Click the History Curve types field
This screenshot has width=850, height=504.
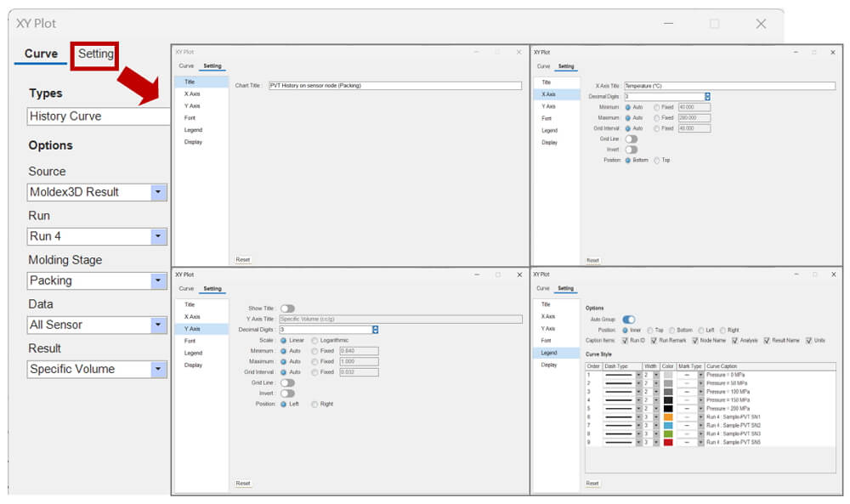(99, 116)
